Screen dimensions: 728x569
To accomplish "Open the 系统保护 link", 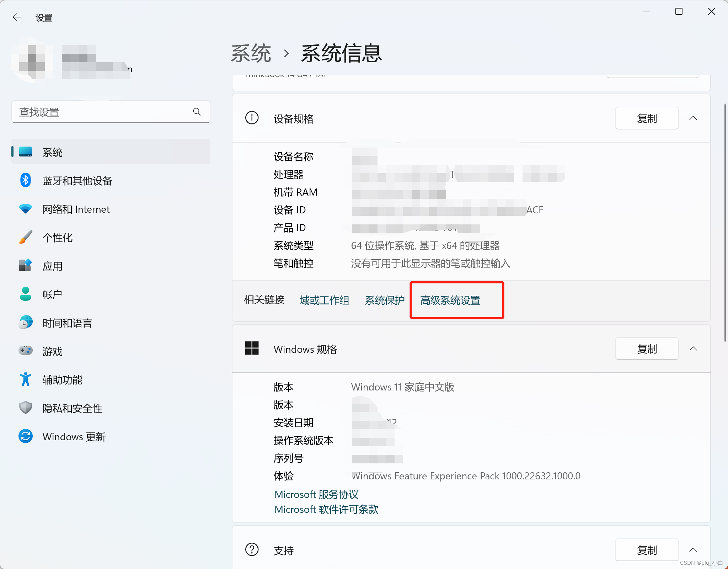I will point(385,300).
